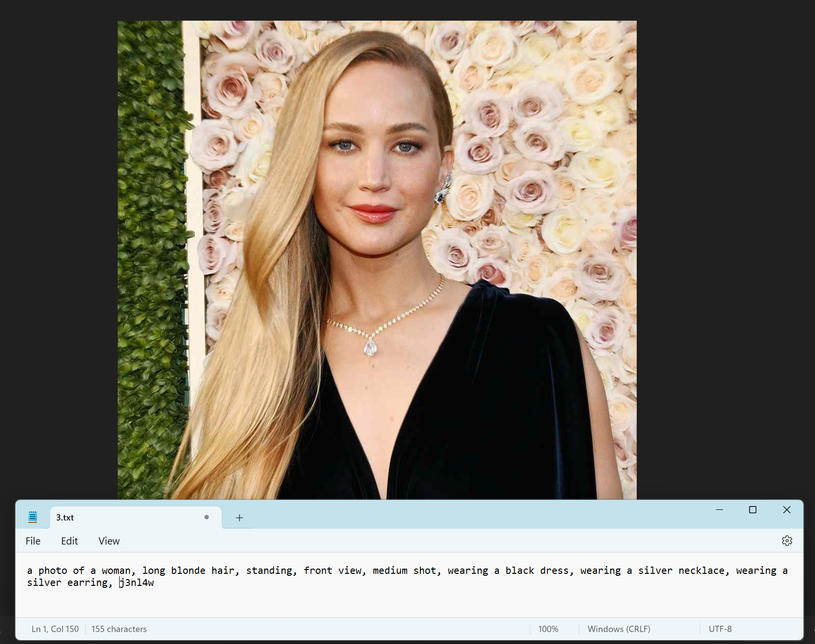Close the Notepad window
The height and width of the screenshot is (644, 815).
[x=787, y=510]
